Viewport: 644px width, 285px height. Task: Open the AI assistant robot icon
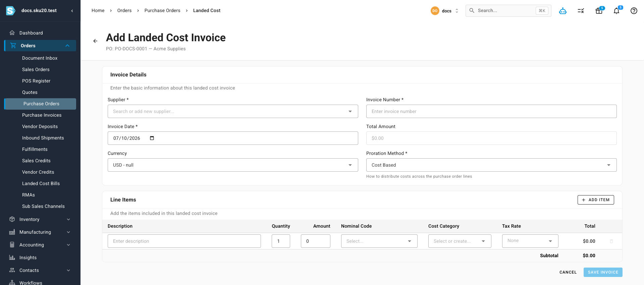click(x=563, y=11)
